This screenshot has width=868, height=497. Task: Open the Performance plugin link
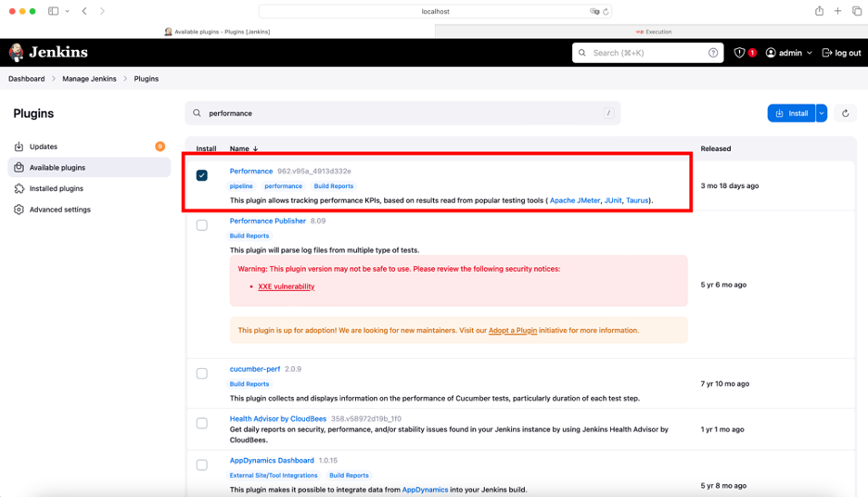pos(250,171)
